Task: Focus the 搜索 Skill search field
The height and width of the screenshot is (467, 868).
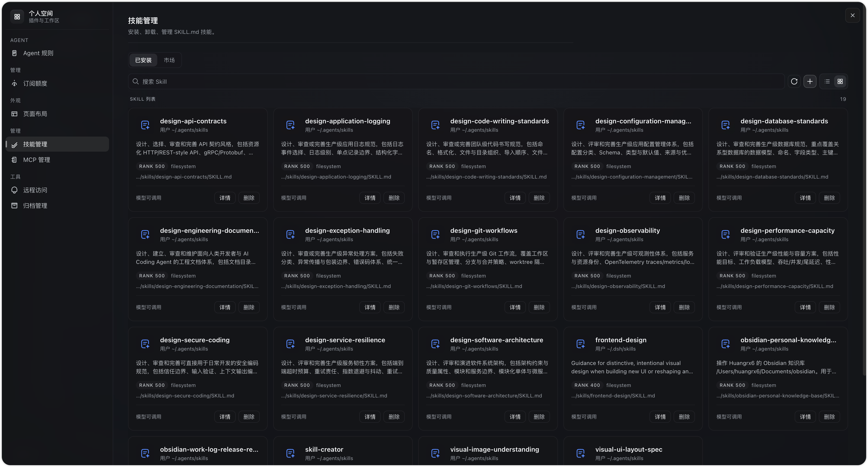Action: pyautogui.click(x=456, y=82)
